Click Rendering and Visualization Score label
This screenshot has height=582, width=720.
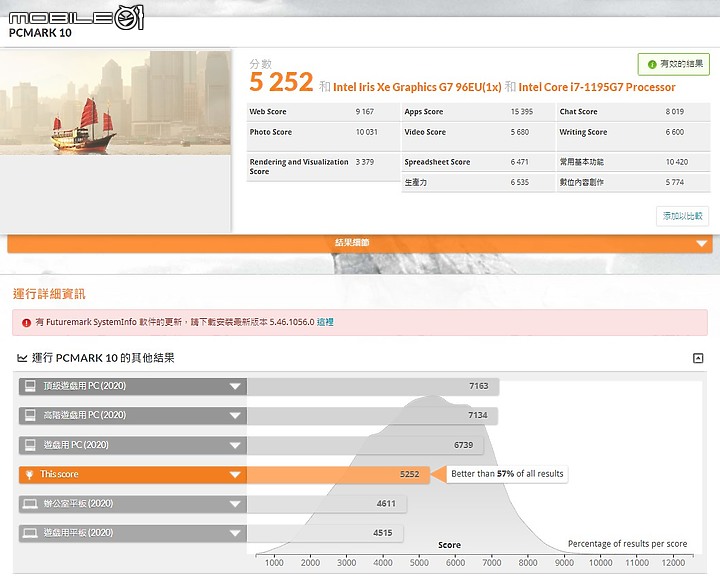[x=299, y=167]
